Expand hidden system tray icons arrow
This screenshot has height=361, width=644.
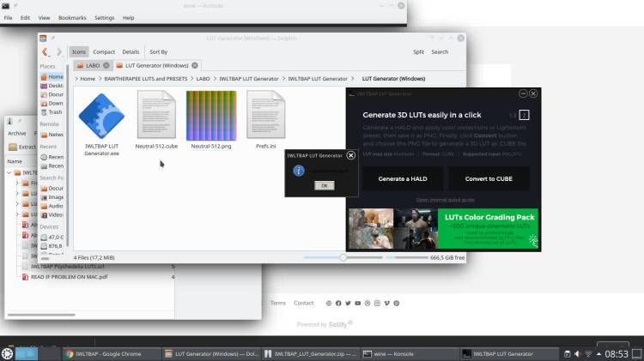pyautogui.click(x=598, y=354)
